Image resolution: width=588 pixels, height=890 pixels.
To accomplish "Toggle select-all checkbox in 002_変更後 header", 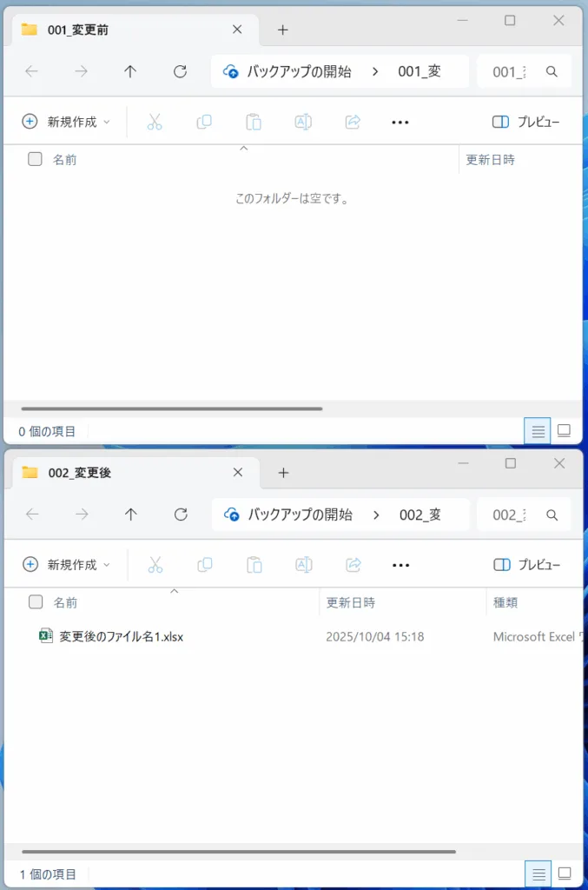I will pyautogui.click(x=36, y=601).
